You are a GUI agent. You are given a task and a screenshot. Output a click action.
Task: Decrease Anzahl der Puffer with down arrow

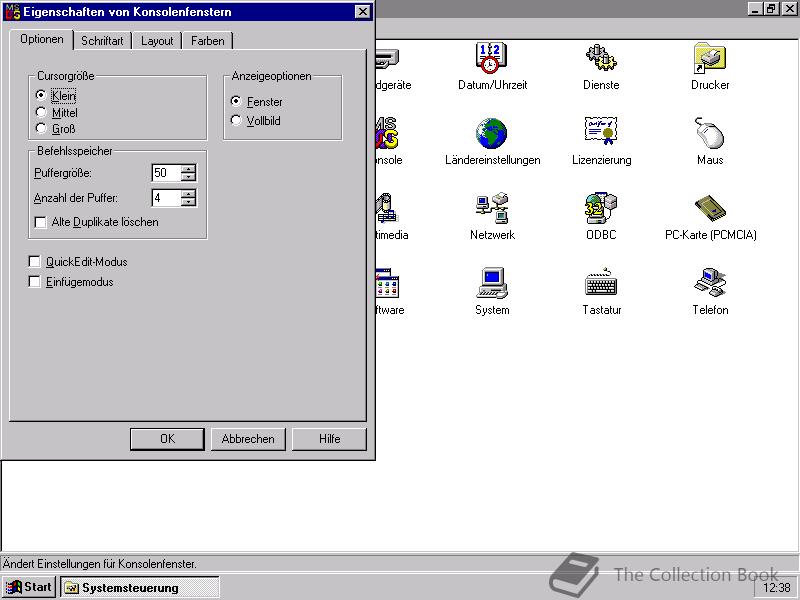pos(189,202)
